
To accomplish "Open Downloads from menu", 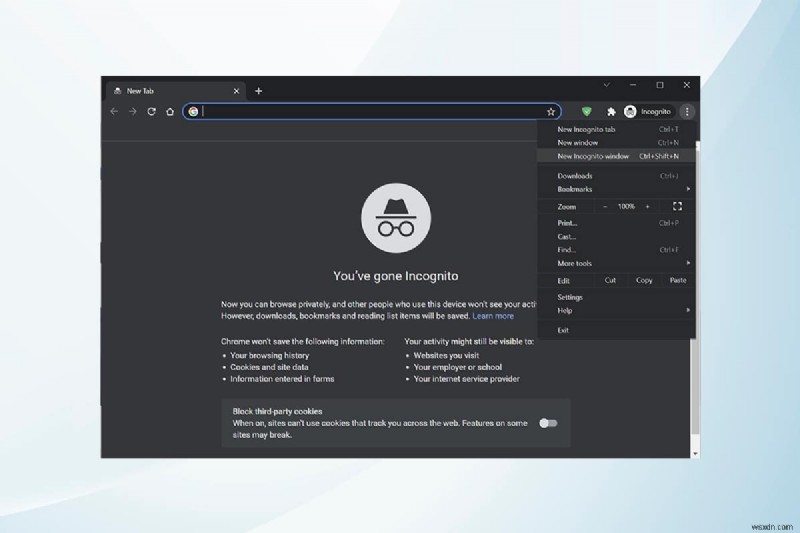I will [x=616, y=176].
